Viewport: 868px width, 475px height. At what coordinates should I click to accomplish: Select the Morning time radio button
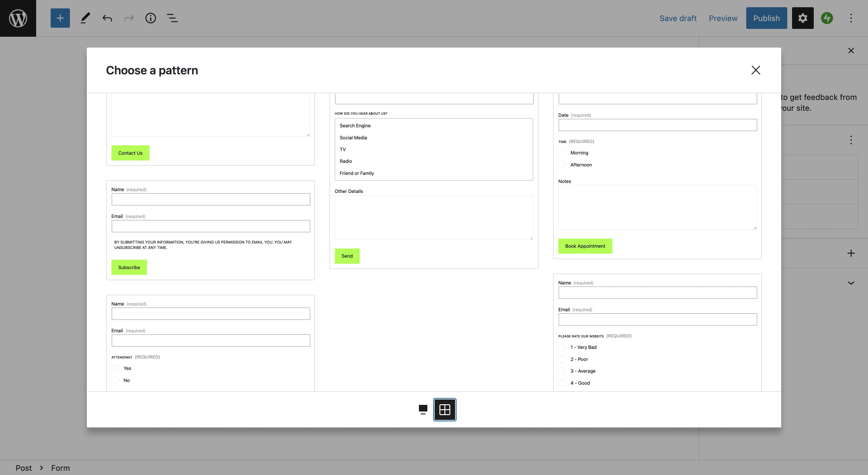point(562,153)
